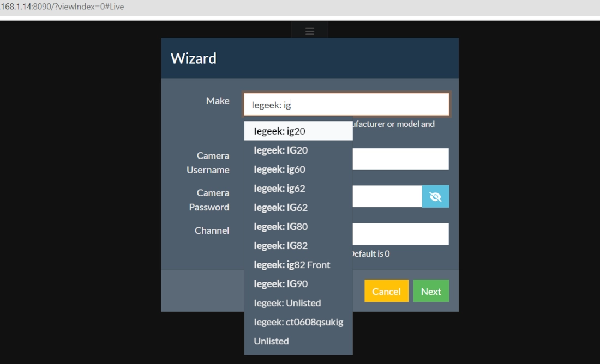The image size is (600, 364).
Task: Pick 'Iegeek: Unlisted' option
Action: (298, 303)
